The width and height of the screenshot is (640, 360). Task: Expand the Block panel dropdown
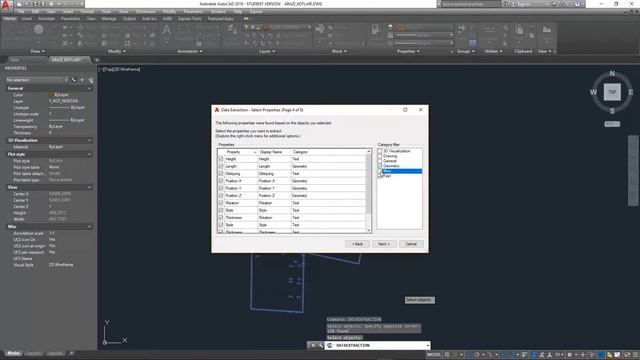pos(339,51)
